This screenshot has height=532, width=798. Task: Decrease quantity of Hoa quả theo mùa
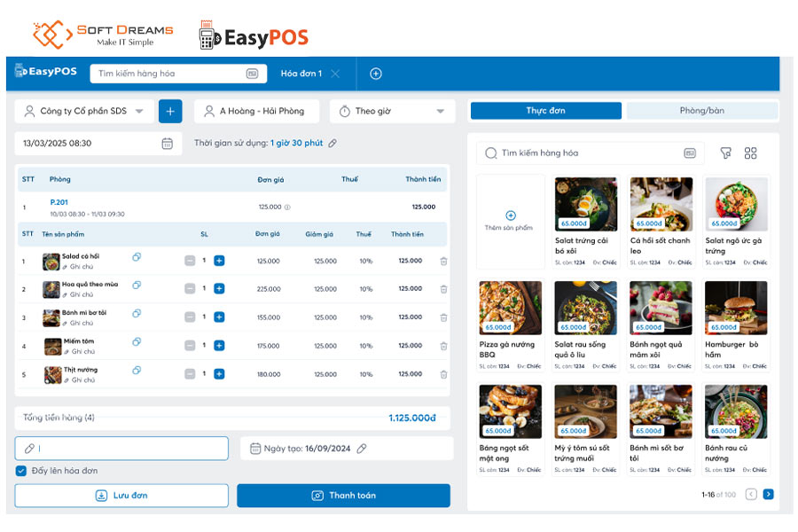tap(190, 289)
